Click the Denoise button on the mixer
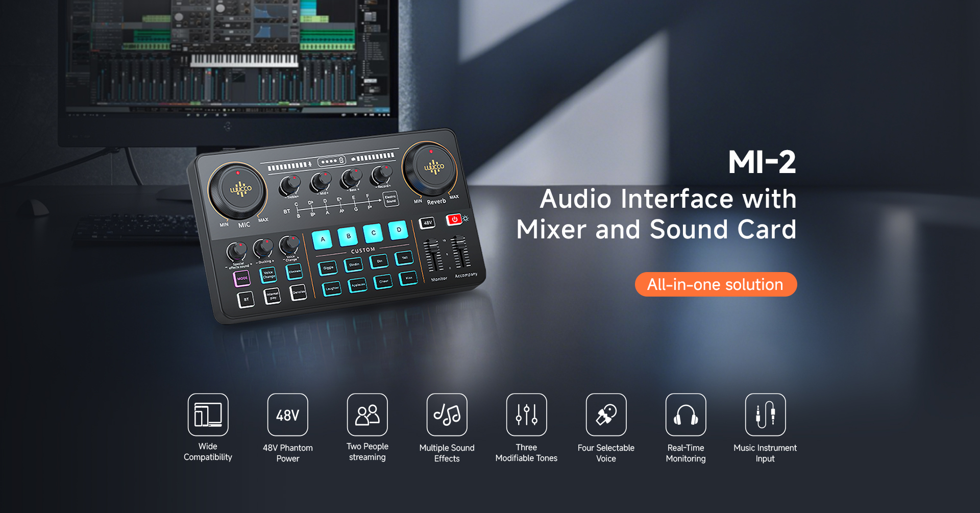This screenshot has height=513, width=980. click(x=299, y=292)
